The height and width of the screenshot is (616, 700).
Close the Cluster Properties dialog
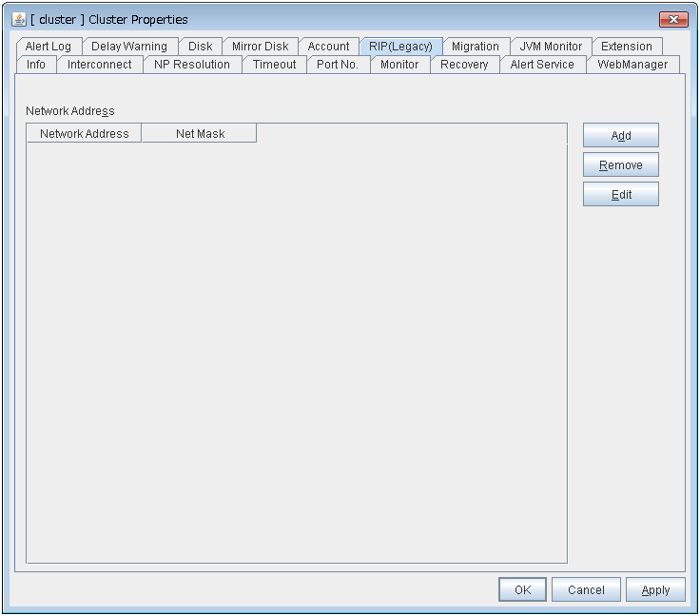pos(673,20)
